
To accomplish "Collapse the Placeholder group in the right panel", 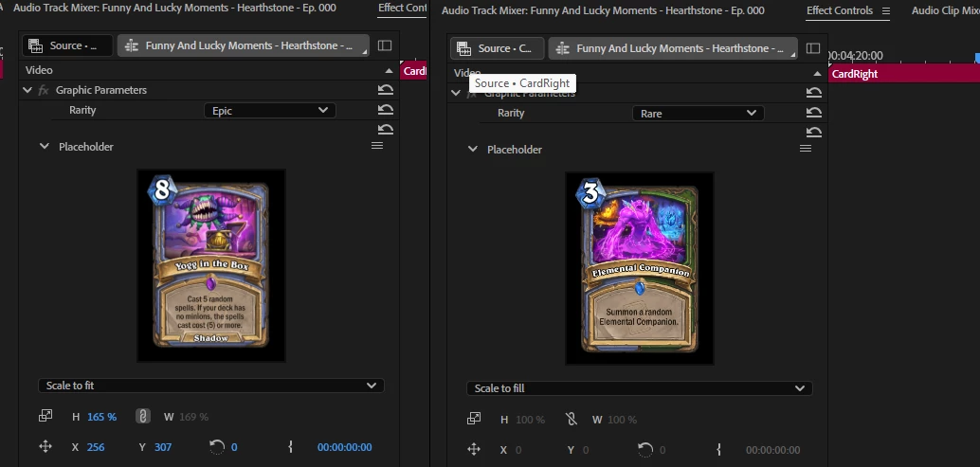I will tap(473, 150).
